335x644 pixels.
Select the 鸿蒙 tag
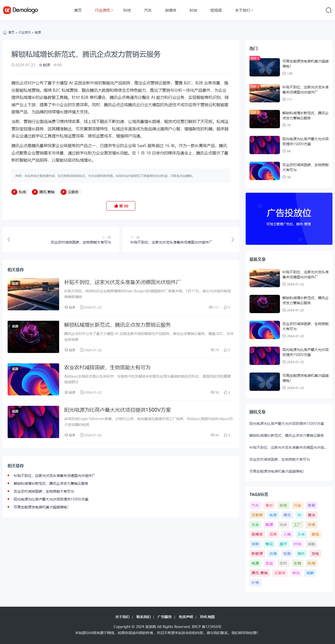310,573
